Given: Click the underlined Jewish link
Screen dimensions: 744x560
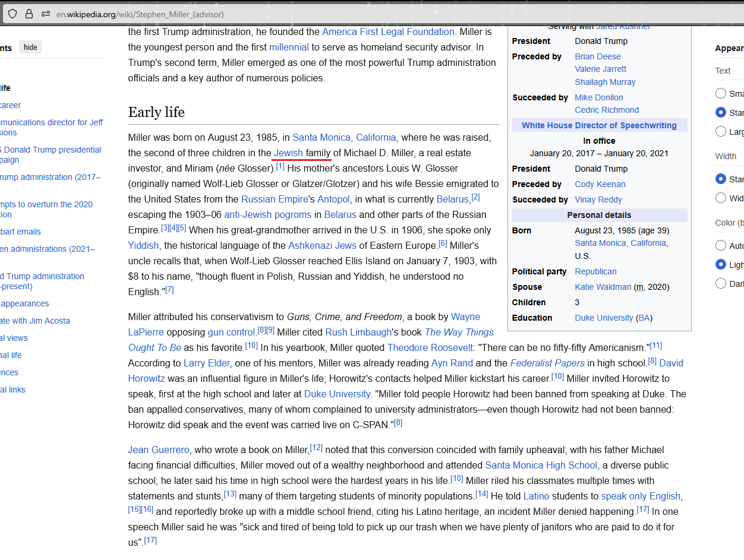Looking at the screenshot, I should (288, 153).
